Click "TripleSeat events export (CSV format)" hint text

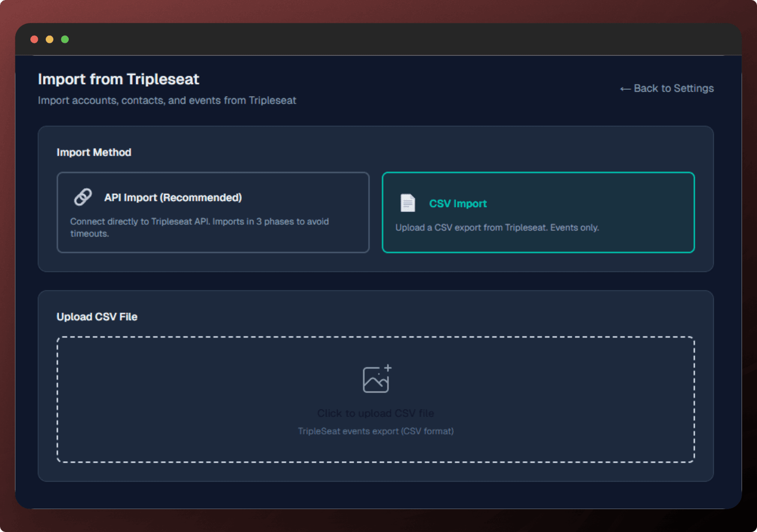[376, 431]
